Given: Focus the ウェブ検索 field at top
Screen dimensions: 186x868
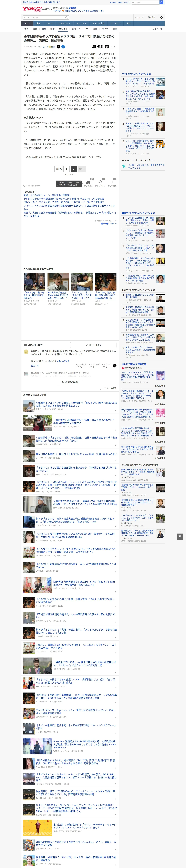Looking at the screenshot, I should coord(145,2).
